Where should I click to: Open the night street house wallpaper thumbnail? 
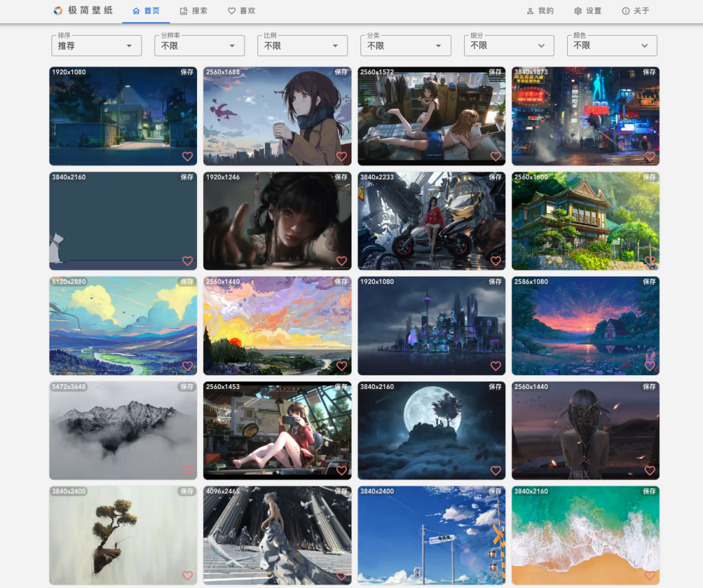123,116
